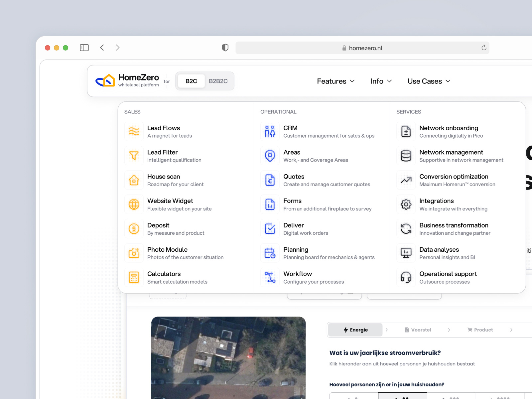
Task: Select the Website Widget globe icon
Action: [134, 204]
